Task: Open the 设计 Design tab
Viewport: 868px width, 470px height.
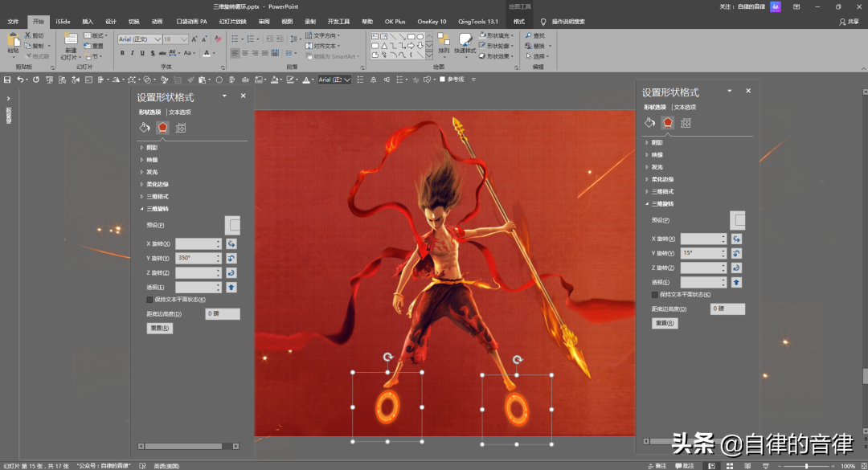Action: click(x=111, y=22)
